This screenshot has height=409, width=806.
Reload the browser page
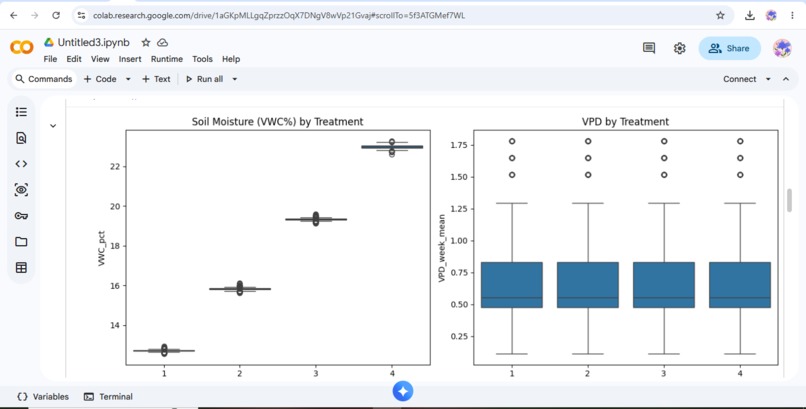coord(56,15)
